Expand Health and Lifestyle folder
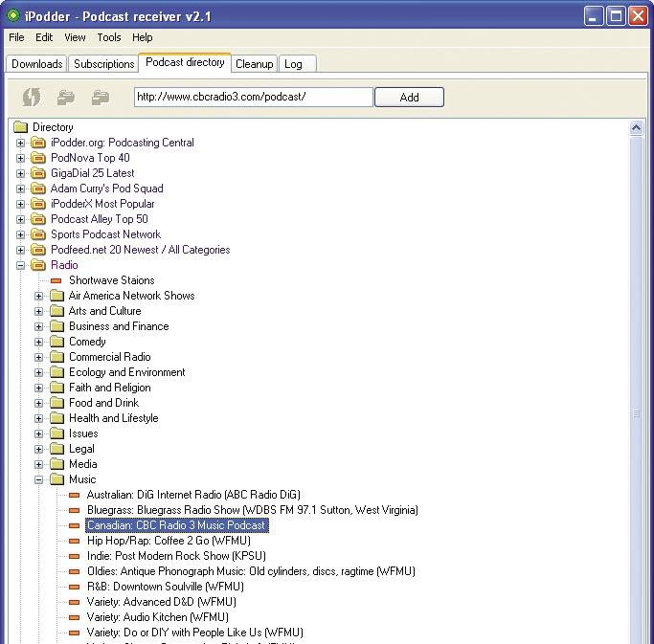 pyautogui.click(x=39, y=418)
